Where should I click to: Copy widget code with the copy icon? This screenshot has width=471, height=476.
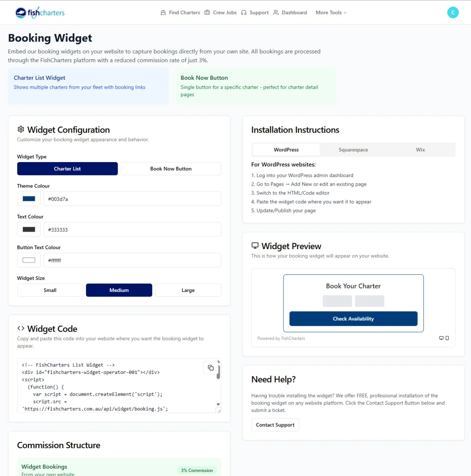click(211, 368)
